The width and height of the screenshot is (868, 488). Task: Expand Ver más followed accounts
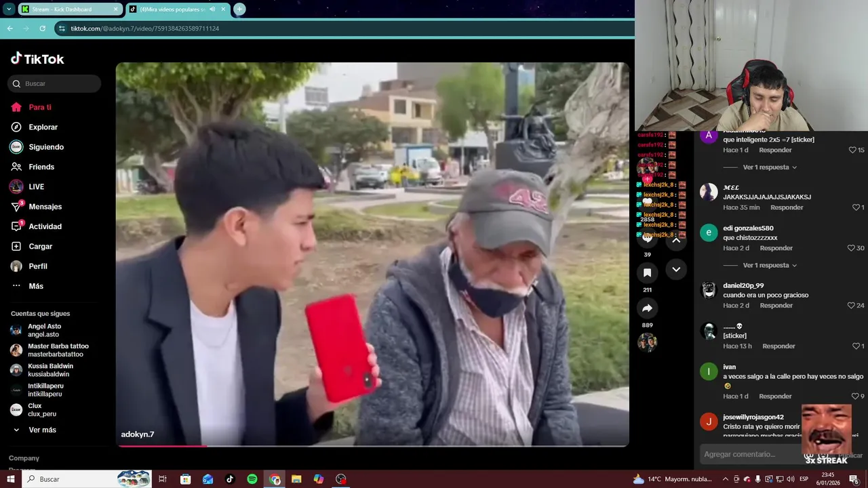click(42, 430)
